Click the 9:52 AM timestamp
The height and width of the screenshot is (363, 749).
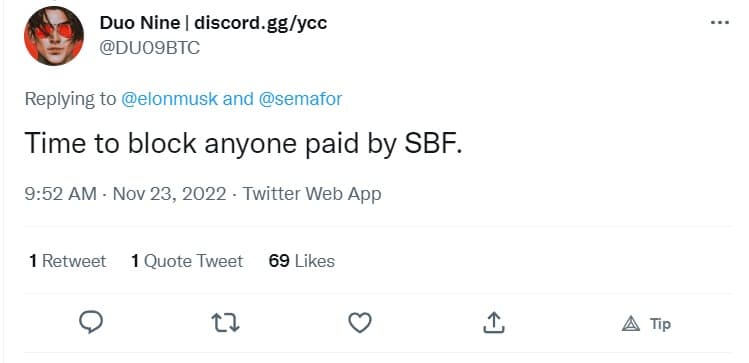pos(60,194)
